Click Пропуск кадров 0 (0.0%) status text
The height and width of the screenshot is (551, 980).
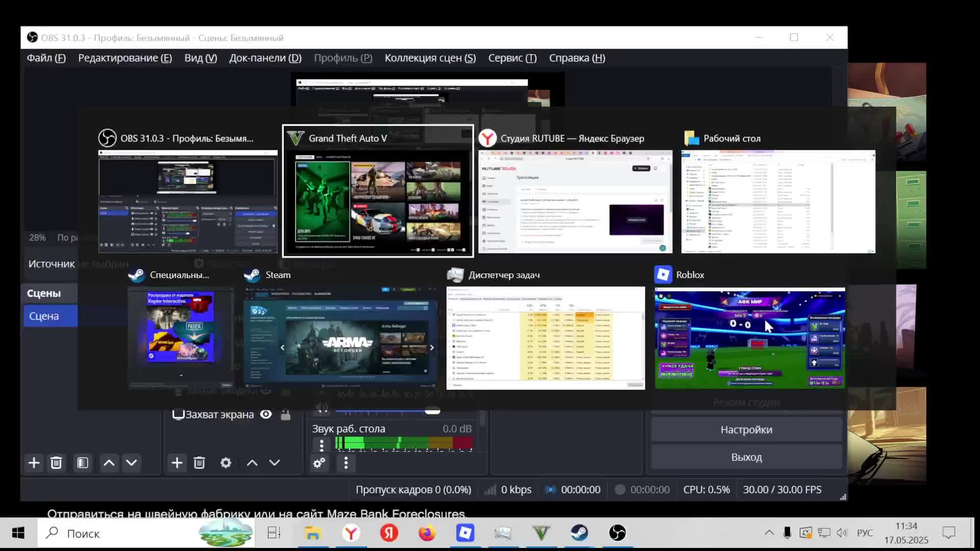(x=413, y=490)
